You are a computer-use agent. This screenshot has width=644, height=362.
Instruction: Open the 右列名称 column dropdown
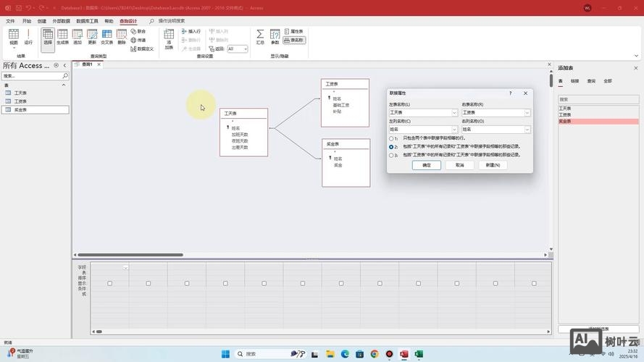coord(527,130)
